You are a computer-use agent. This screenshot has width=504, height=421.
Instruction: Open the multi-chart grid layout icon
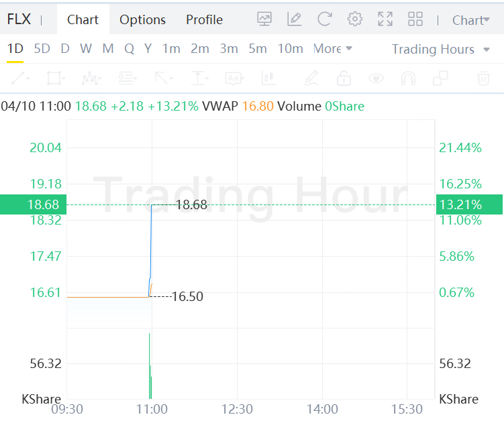click(415, 19)
